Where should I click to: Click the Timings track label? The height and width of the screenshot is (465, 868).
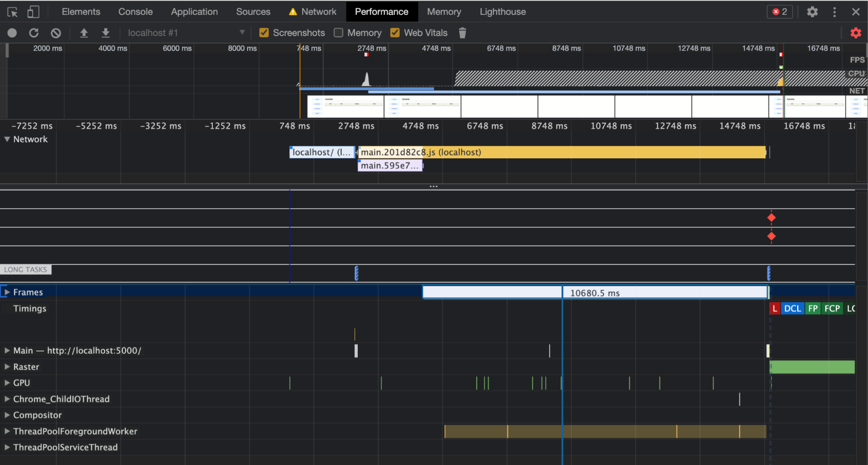click(30, 309)
